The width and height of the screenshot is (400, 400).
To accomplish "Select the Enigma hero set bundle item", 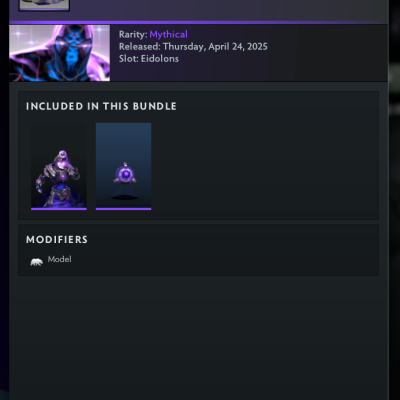I will coord(59,166).
